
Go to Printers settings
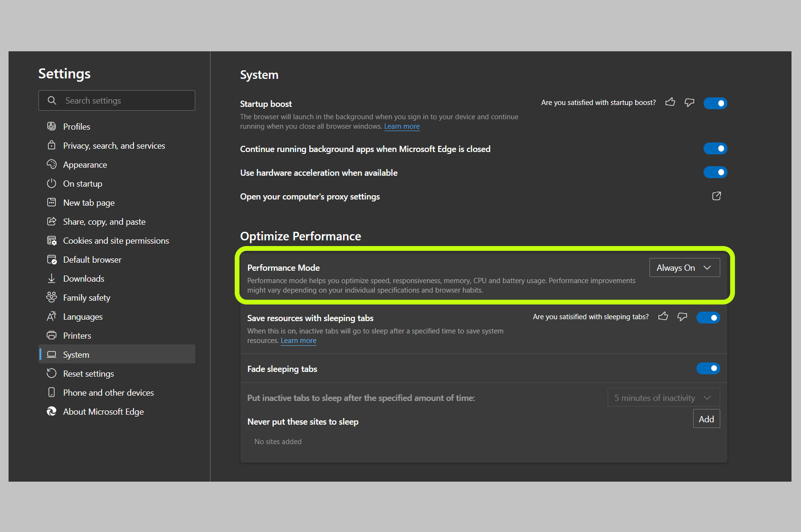coord(117,335)
